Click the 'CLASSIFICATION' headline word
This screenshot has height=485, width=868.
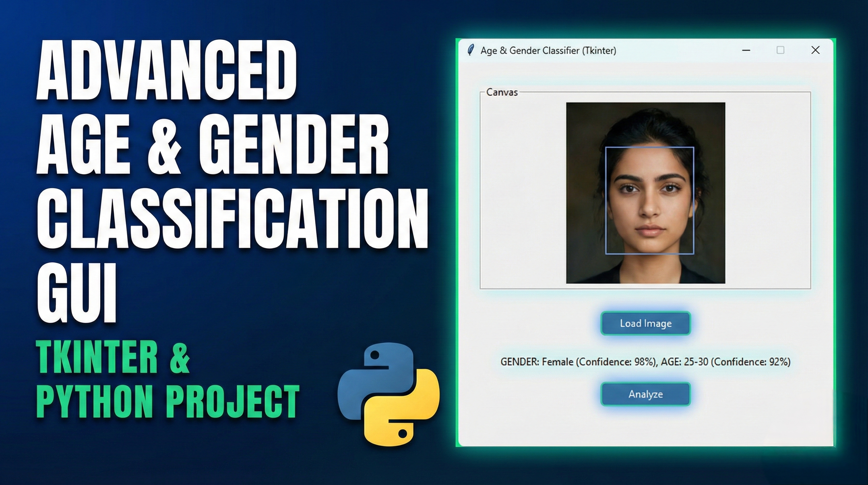232,219
